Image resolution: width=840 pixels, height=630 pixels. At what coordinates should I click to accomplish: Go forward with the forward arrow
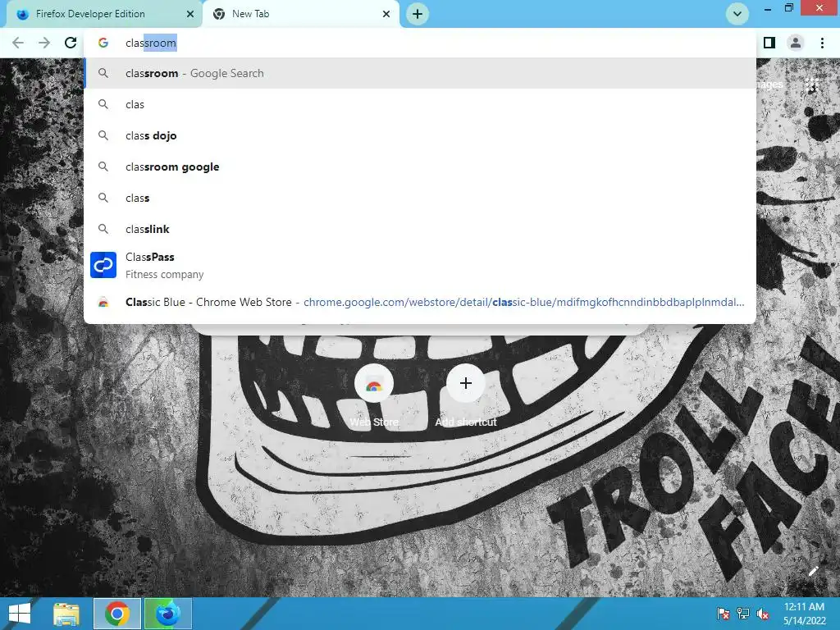pos(44,43)
